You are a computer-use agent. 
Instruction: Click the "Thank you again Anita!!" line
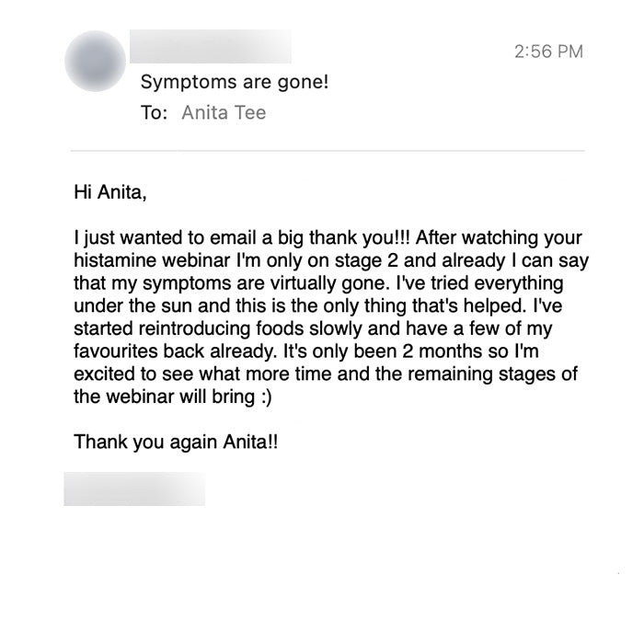[175, 442]
